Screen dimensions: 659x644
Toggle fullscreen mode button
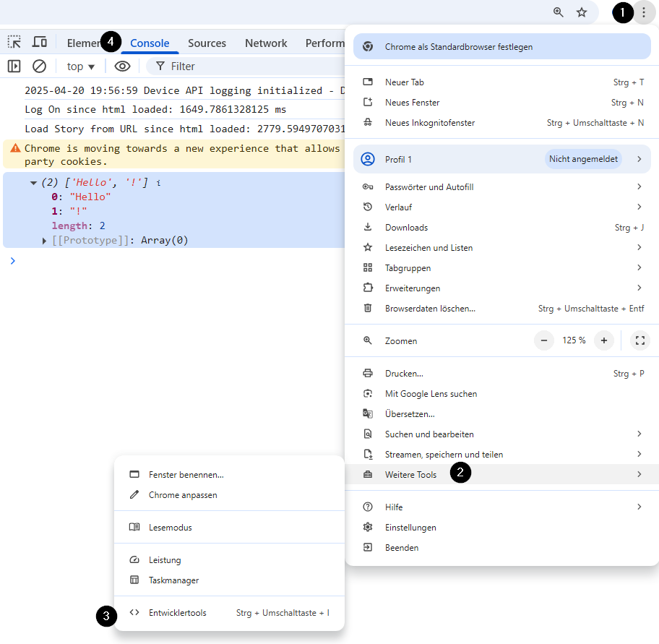pos(640,340)
